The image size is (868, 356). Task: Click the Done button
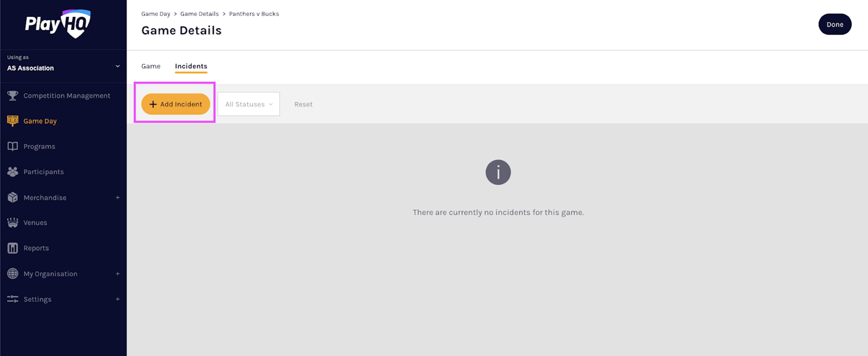coord(835,24)
